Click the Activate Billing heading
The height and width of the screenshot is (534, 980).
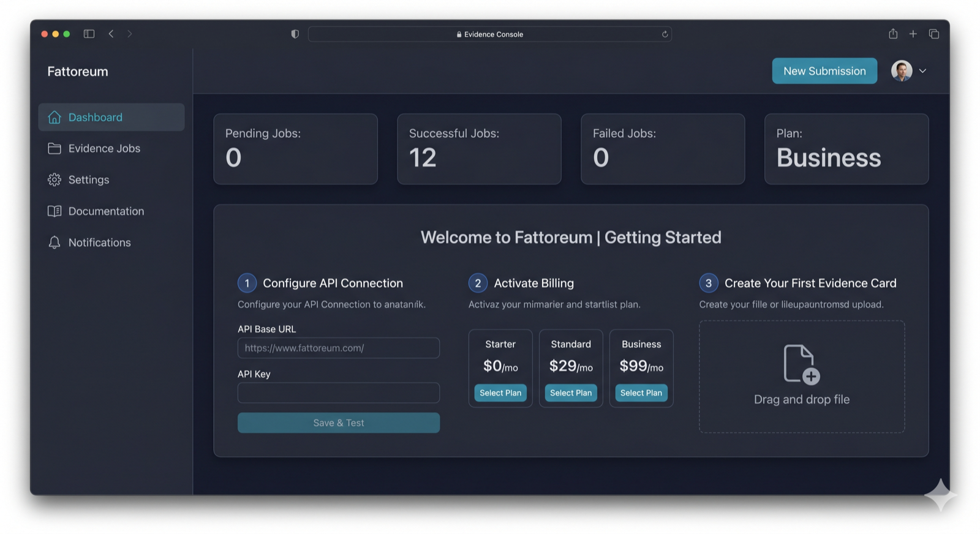click(534, 283)
